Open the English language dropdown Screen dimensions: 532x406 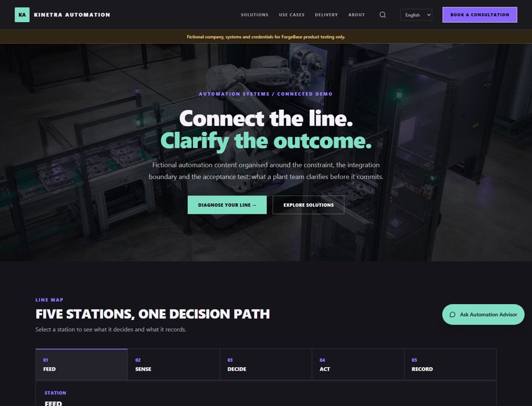click(416, 15)
